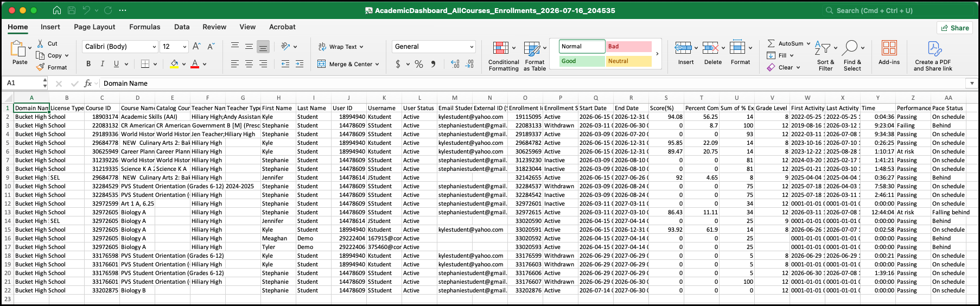980x306 pixels.
Task: Open the Clear dropdown
Action: (x=783, y=67)
